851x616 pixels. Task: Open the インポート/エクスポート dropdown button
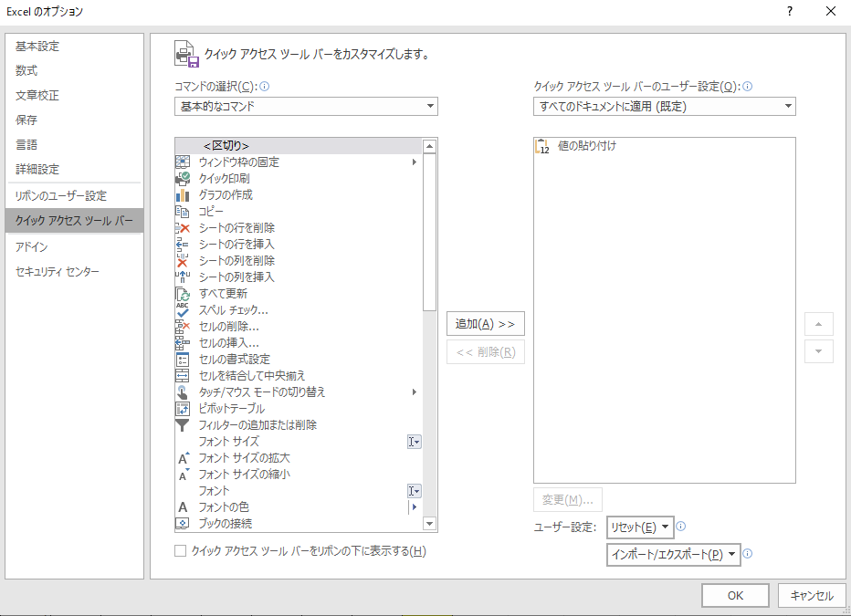674,555
